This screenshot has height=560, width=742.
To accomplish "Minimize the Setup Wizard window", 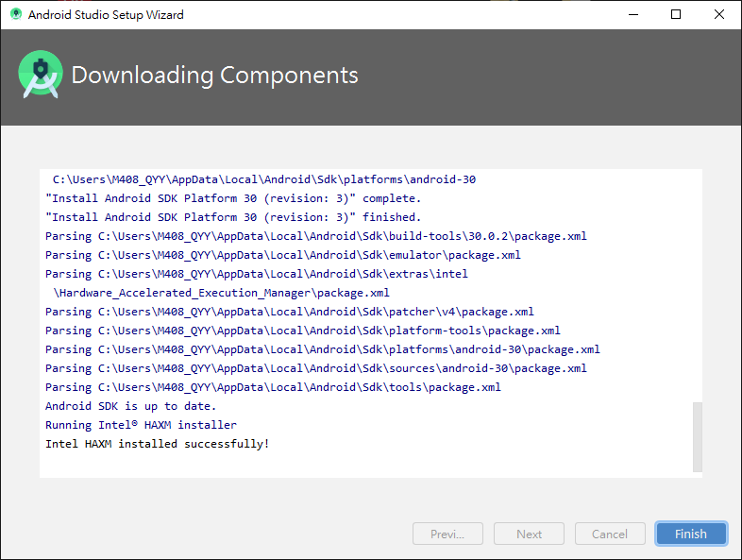I will [x=633, y=15].
